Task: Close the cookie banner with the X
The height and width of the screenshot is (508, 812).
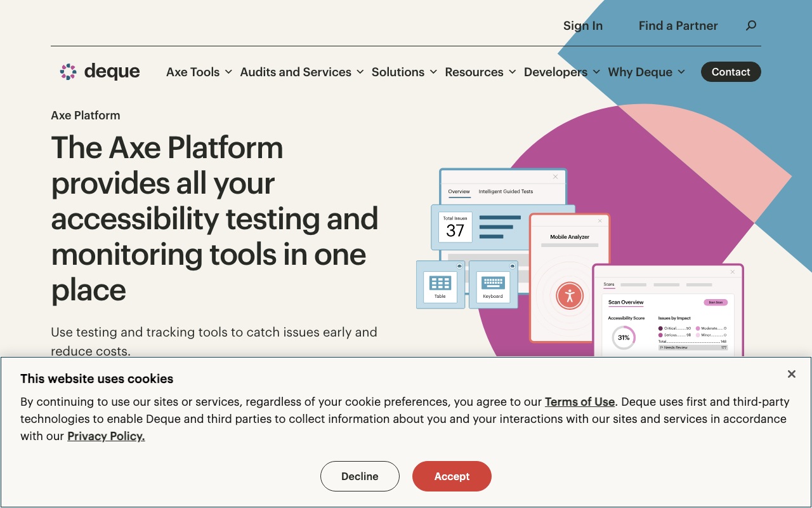Action: click(x=792, y=374)
